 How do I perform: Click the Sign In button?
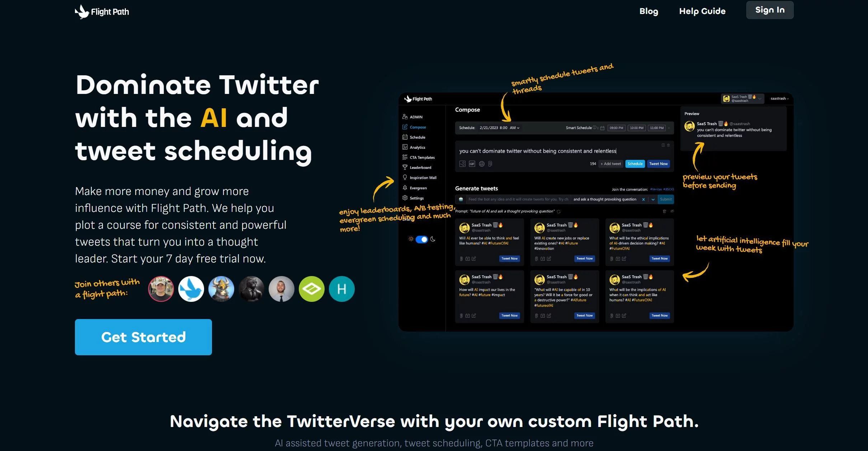769,10
